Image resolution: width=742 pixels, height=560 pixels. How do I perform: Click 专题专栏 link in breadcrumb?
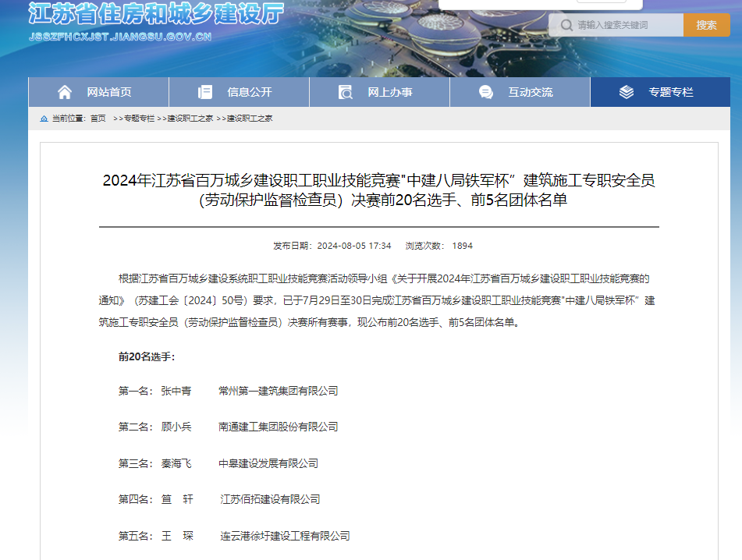[x=139, y=119]
